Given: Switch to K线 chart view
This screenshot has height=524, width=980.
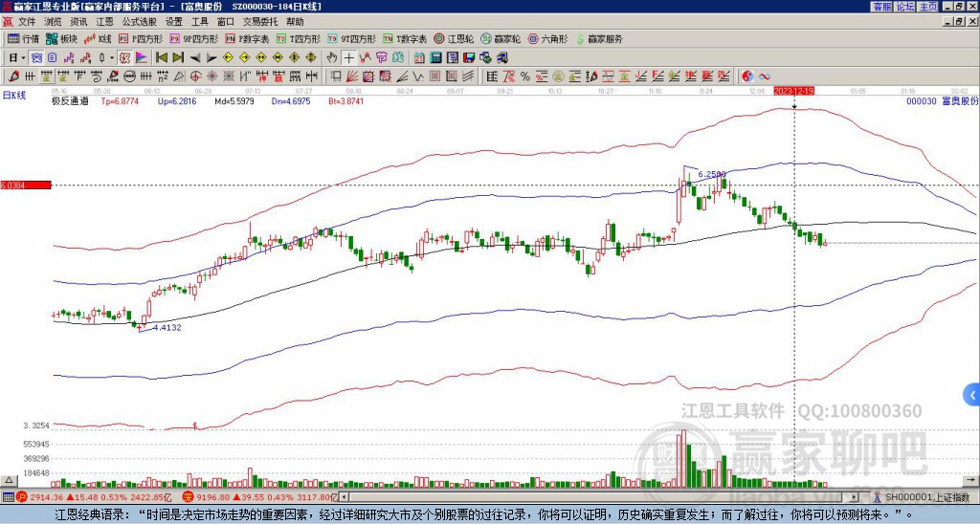Looking at the screenshot, I should (98, 38).
